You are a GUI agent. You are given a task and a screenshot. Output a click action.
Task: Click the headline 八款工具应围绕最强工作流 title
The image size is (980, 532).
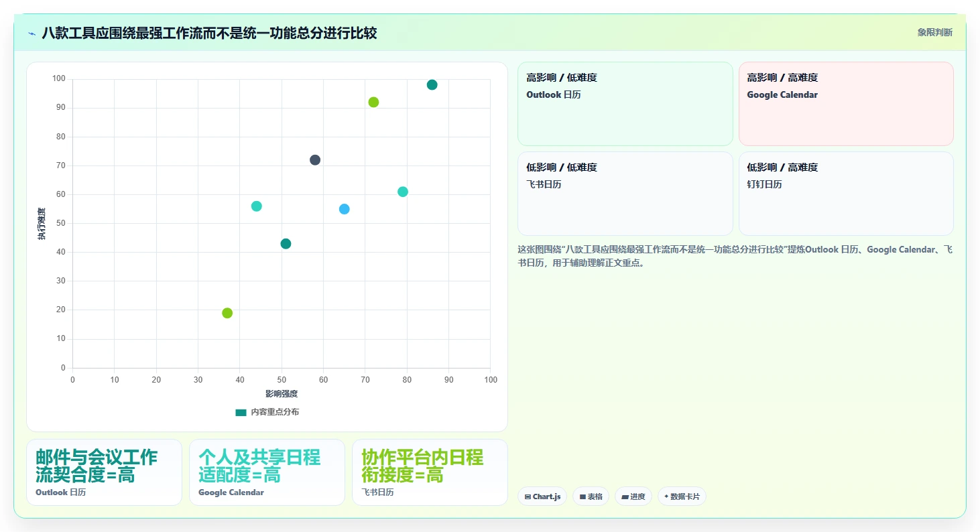(x=209, y=34)
